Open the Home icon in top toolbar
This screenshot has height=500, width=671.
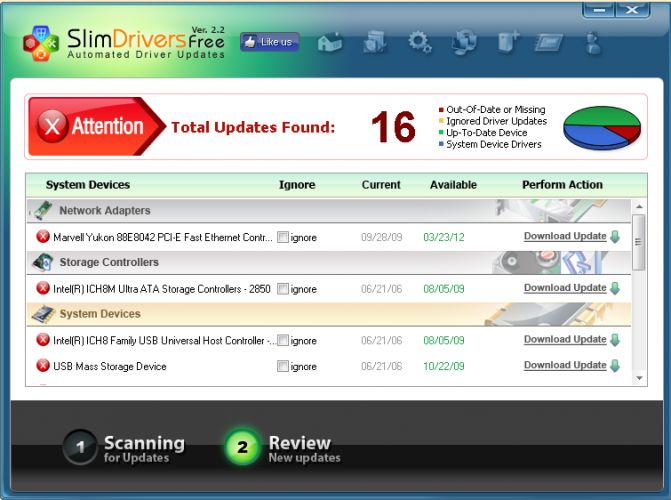(330, 42)
